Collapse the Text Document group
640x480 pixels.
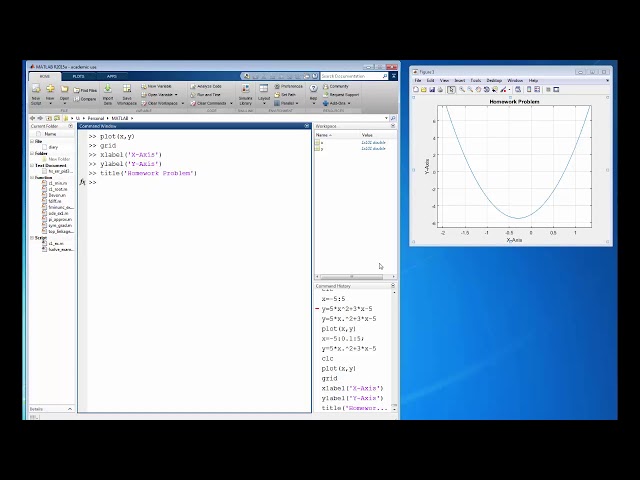(x=32, y=165)
